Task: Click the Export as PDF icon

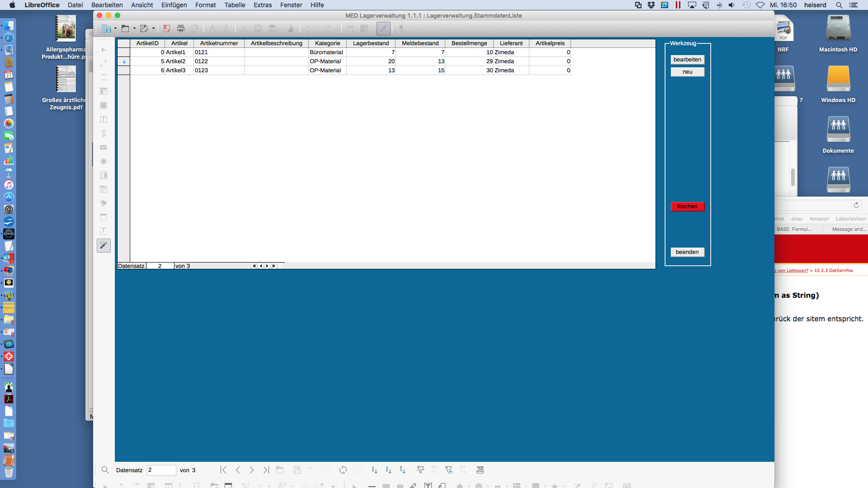Action: point(167,28)
